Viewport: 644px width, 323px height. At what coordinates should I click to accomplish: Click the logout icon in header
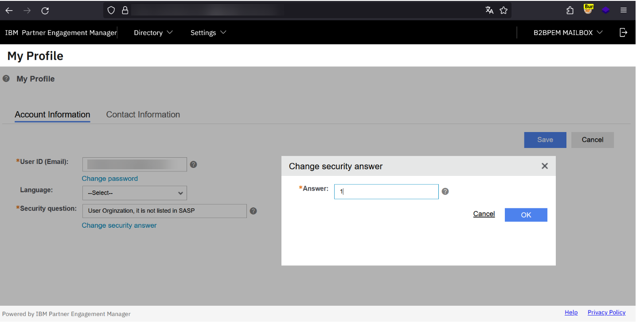[623, 32]
